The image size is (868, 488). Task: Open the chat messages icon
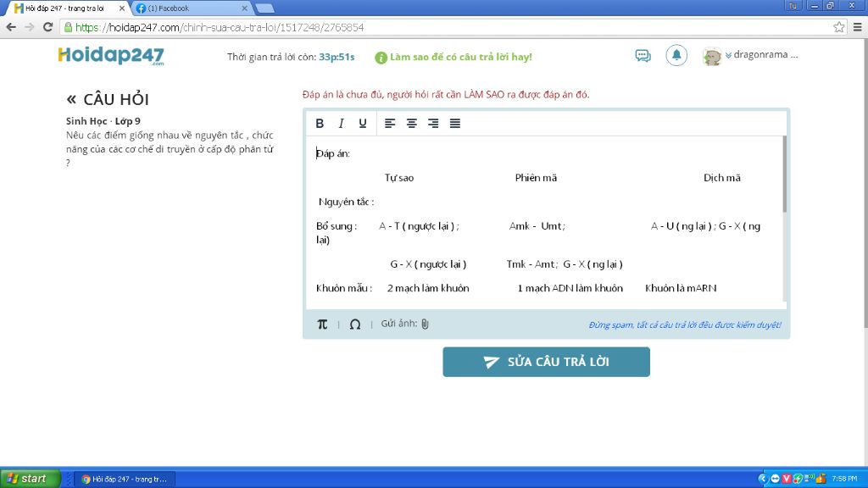pyautogui.click(x=643, y=56)
